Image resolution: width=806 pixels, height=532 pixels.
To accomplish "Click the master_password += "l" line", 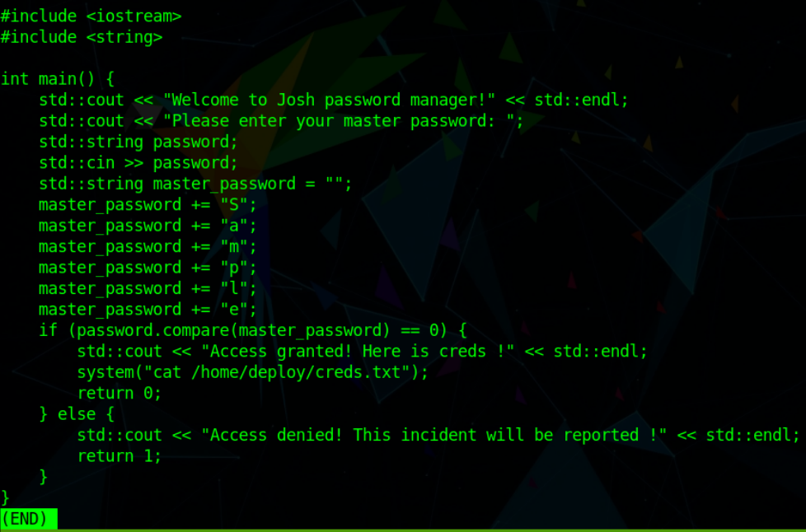I will pyautogui.click(x=148, y=288).
